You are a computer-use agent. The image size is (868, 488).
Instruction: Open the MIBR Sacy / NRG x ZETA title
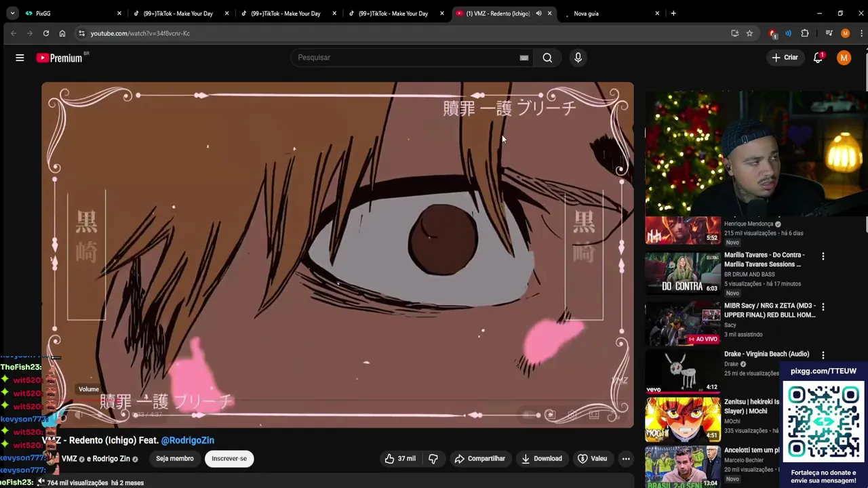pos(770,310)
